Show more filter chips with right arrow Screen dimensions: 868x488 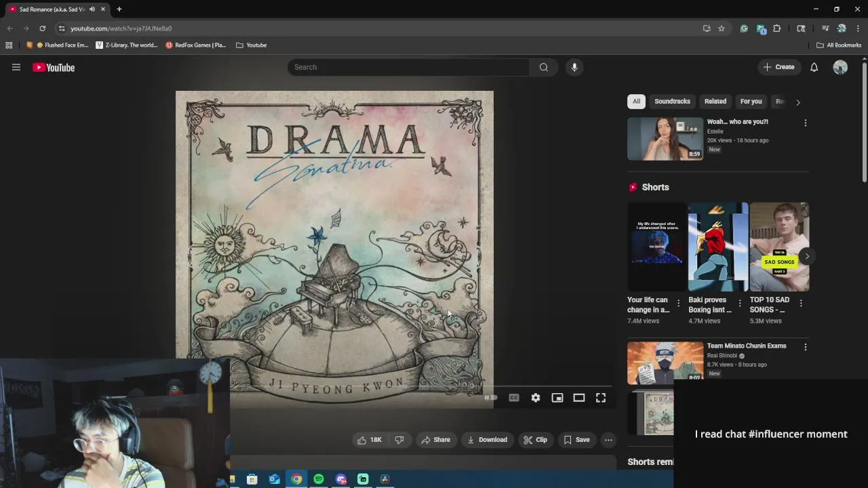[x=798, y=102]
